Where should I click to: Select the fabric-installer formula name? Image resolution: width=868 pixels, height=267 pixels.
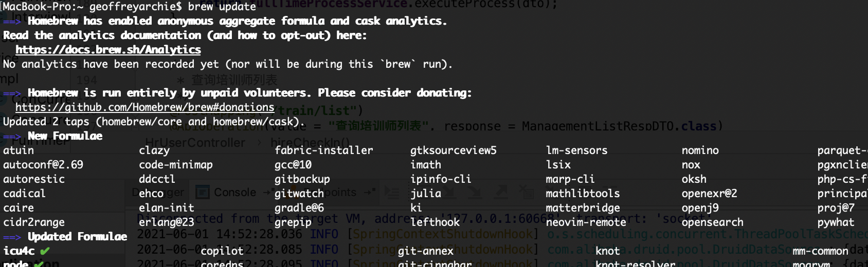[324, 150]
